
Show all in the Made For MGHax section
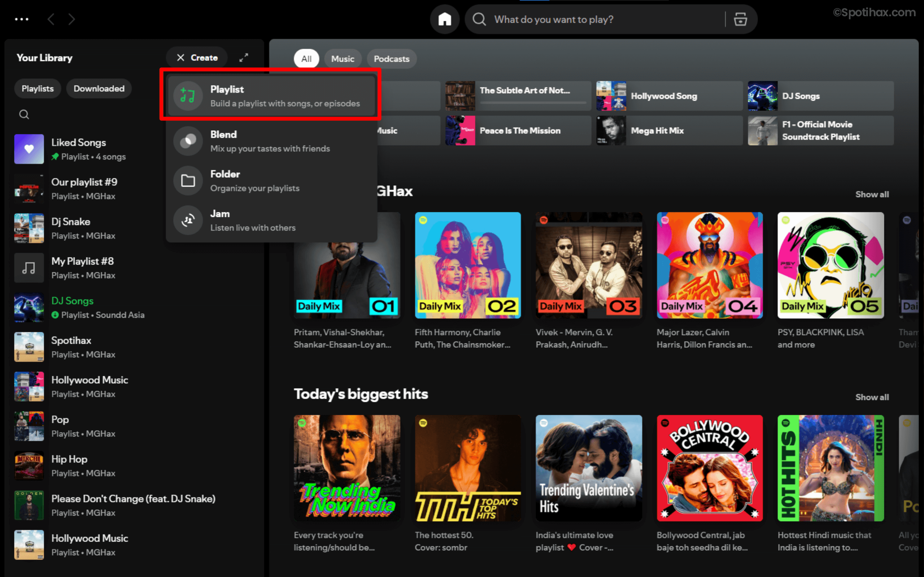click(871, 194)
